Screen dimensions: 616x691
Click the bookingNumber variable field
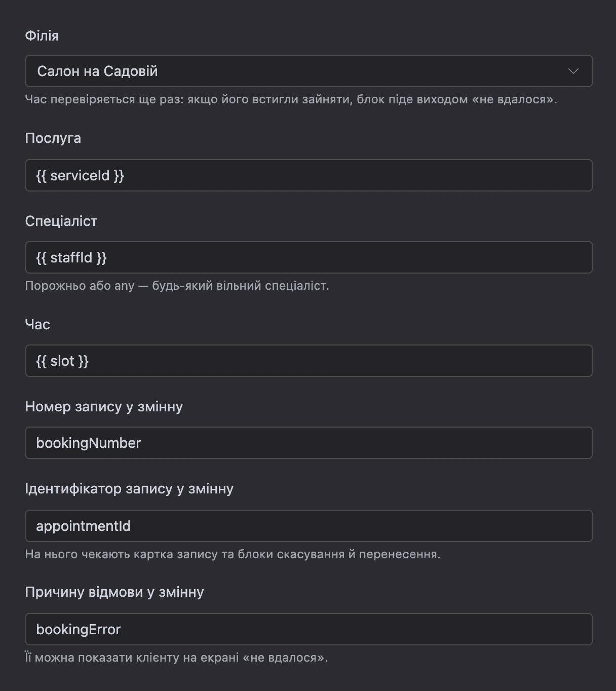[x=309, y=443]
